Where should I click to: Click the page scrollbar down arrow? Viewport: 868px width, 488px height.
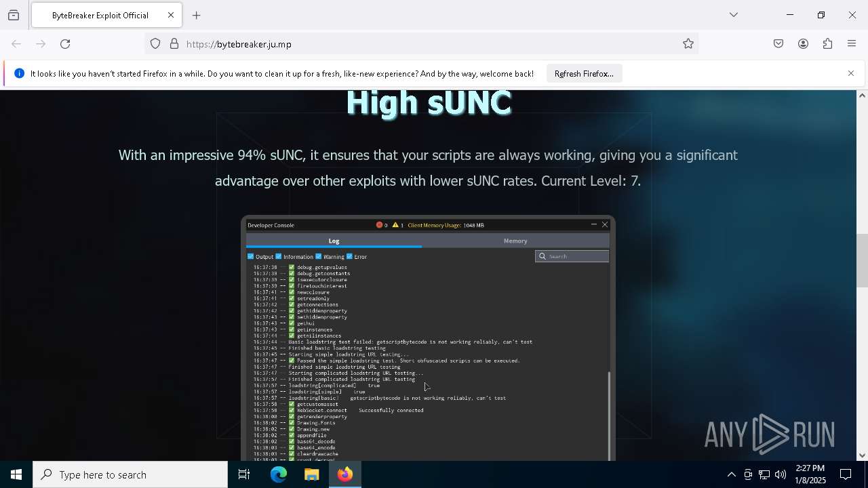pyautogui.click(x=862, y=455)
